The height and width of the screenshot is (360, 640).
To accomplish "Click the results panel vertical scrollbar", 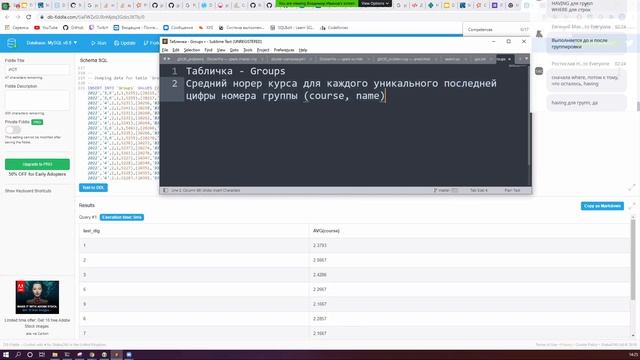I will (x=633, y=259).
